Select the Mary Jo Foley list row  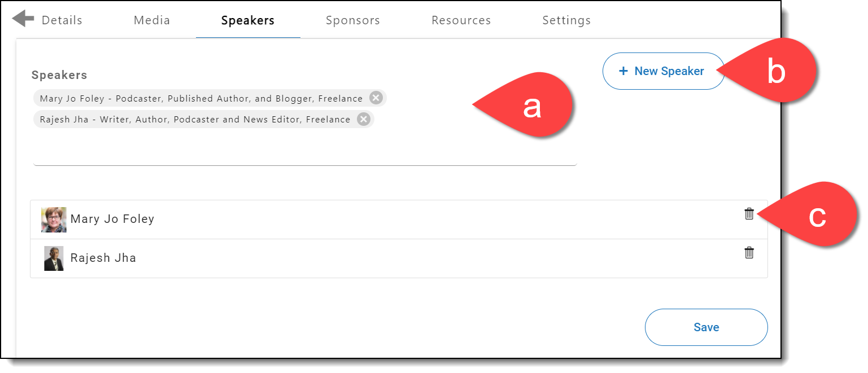[x=399, y=220]
